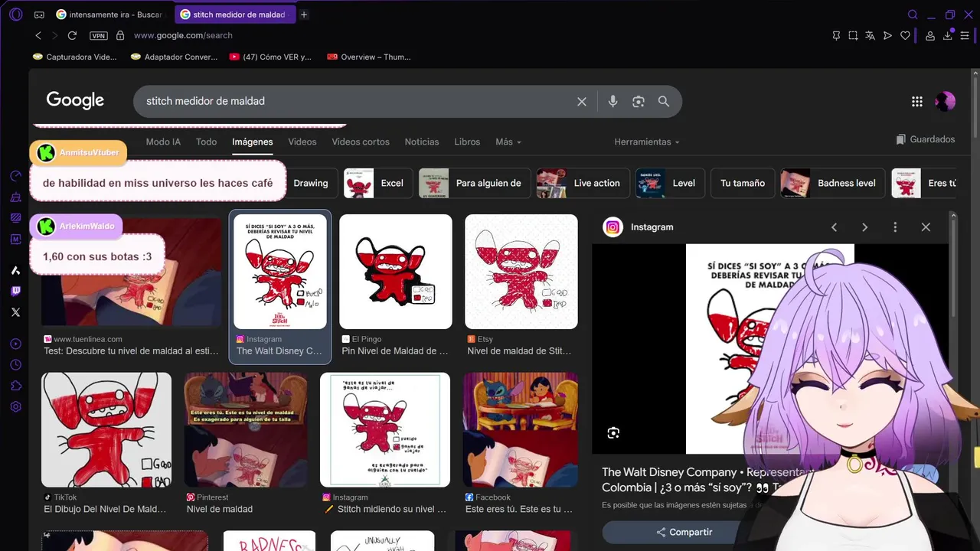Select the 'Drawing' filter chip
This screenshot has width=980, height=551.
311,183
